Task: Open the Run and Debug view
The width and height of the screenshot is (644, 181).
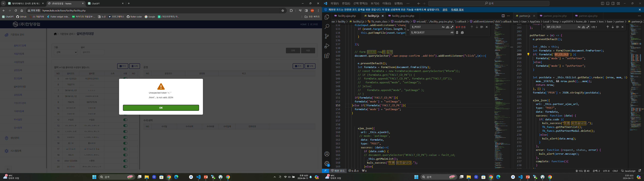Action: (327, 46)
